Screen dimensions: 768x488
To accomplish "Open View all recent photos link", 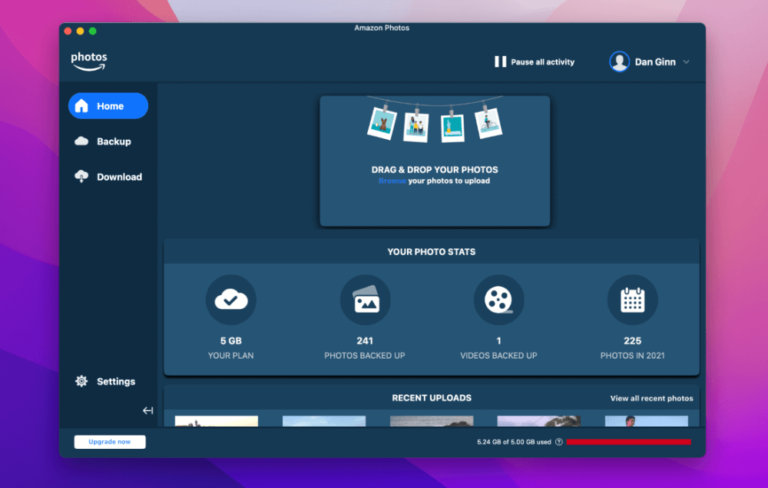I will point(651,398).
